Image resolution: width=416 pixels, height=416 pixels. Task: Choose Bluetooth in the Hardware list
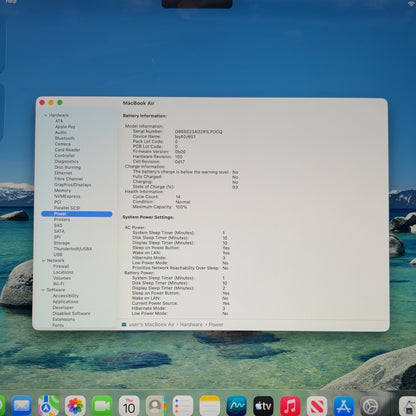tap(65, 138)
